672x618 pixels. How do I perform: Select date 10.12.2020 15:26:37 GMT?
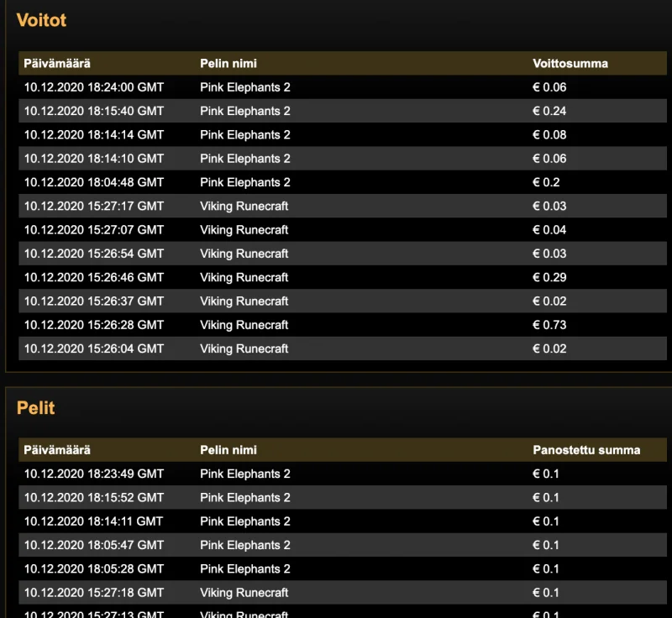click(x=94, y=301)
